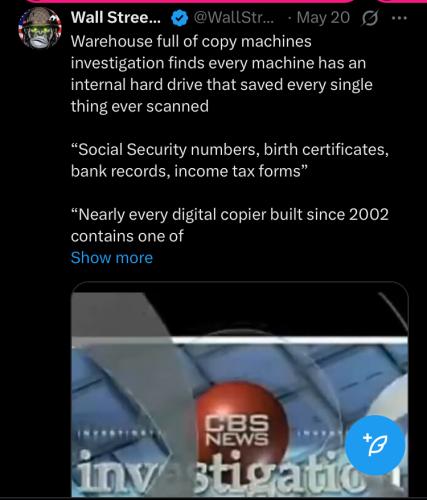Tap the "bank records, income tax forms" line
This screenshot has height=500, width=427.
point(188,171)
